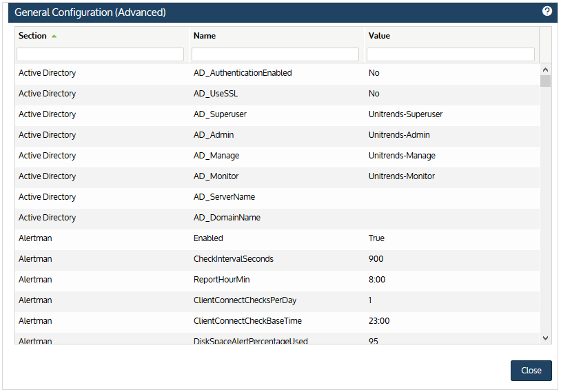The height and width of the screenshot is (392, 561).
Task: Click the scrollbar down arrow
Action: [x=545, y=338]
